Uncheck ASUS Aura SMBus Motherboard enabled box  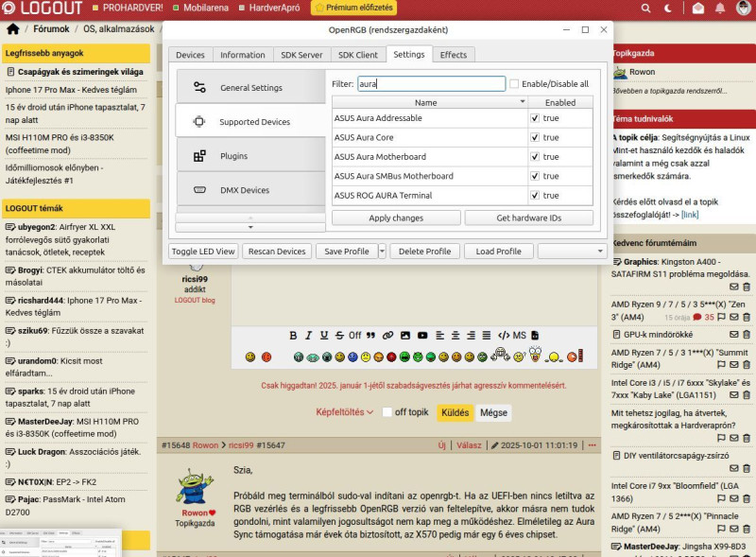point(534,176)
